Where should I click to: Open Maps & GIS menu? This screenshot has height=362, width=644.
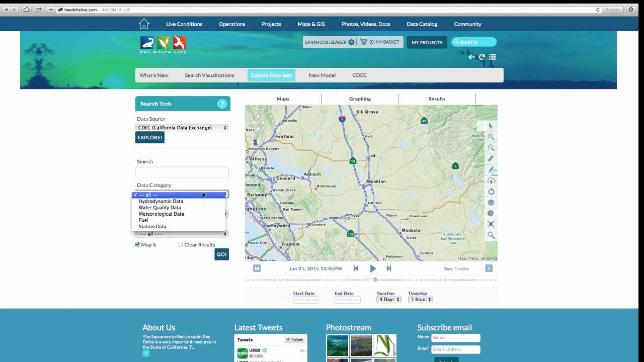point(310,24)
